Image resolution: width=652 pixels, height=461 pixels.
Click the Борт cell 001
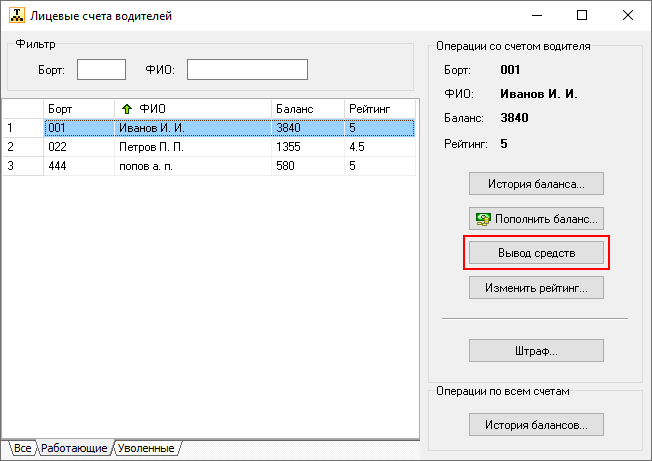(x=79, y=128)
